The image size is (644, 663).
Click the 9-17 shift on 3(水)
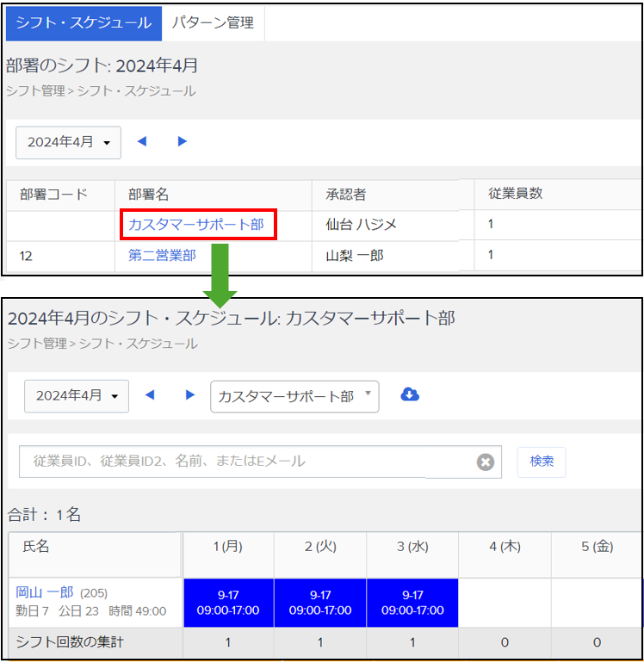(x=412, y=603)
